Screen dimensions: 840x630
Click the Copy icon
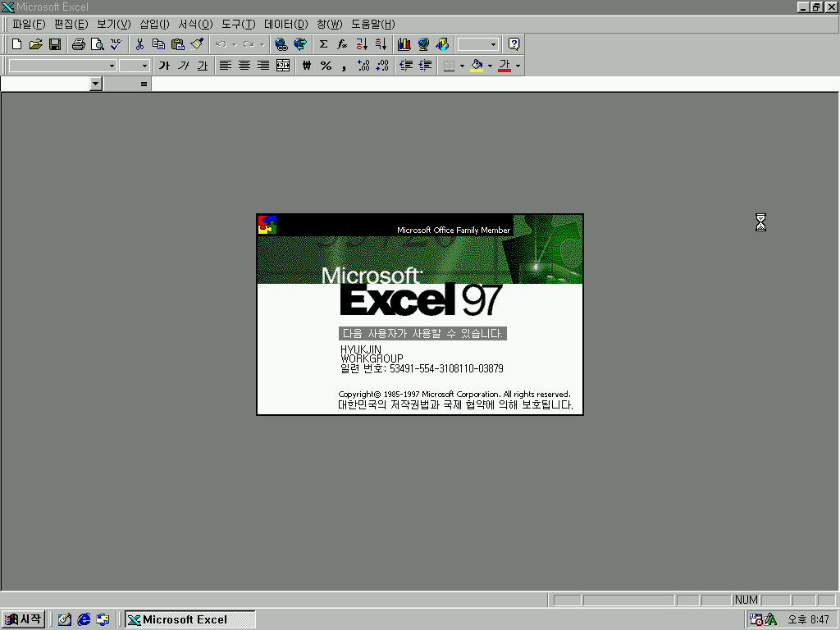point(158,44)
